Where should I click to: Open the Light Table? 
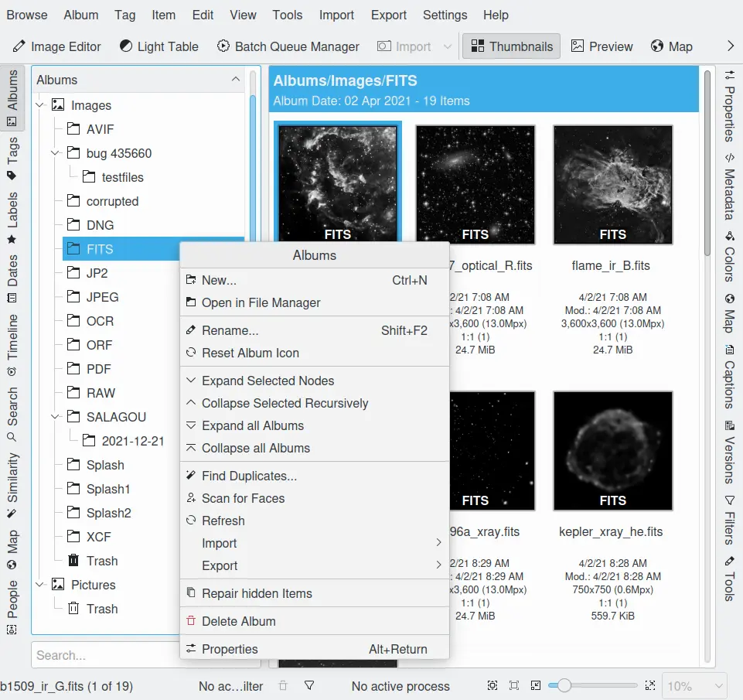click(158, 46)
